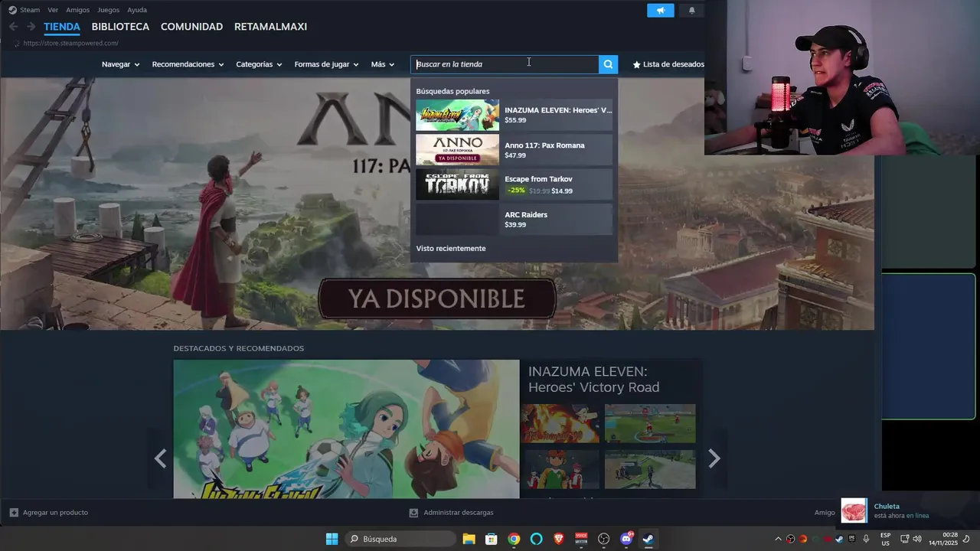Click the Visto recientemente label

[451, 249]
